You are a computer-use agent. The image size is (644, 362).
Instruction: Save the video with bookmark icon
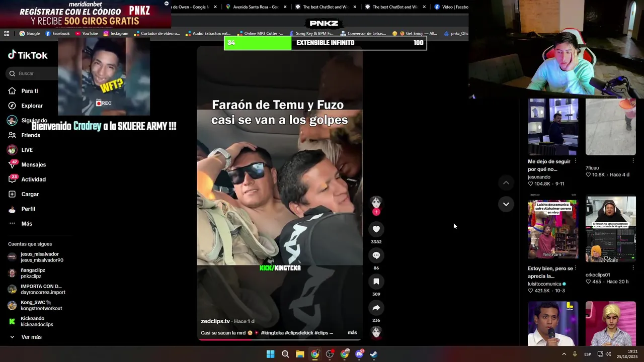[x=376, y=282]
